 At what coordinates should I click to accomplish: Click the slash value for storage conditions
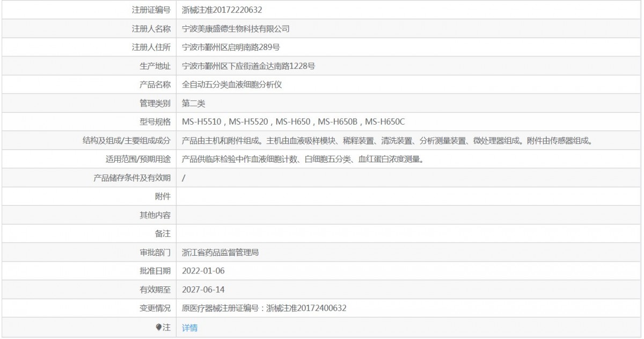click(184, 178)
